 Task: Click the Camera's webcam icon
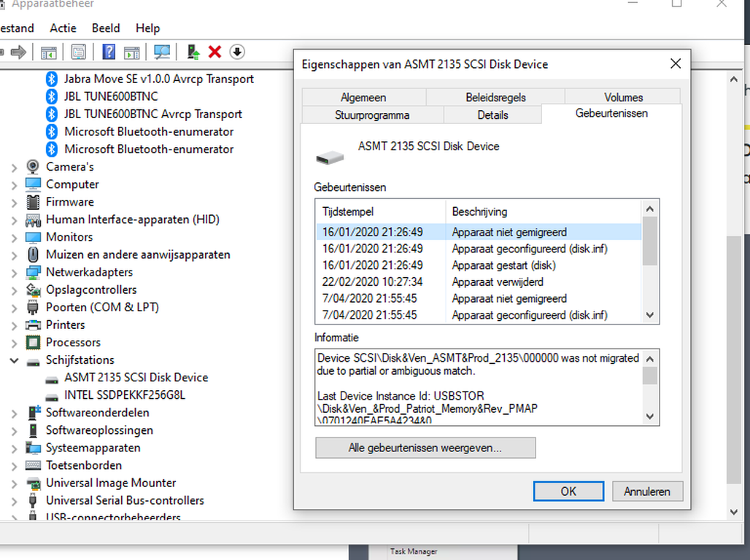click(x=33, y=167)
